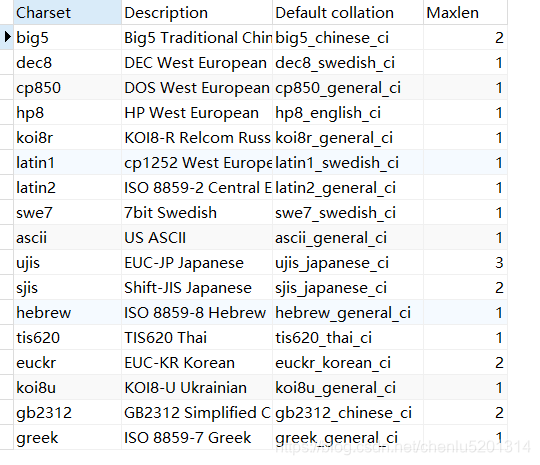The height and width of the screenshot is (465, 540).
Task: Click the Description column header
Action: coord(197,12)
